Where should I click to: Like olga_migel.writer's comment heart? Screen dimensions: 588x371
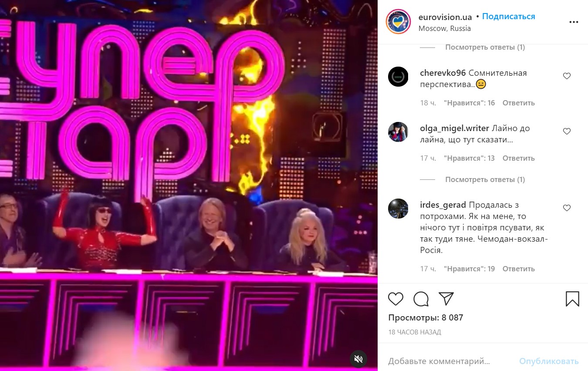(567, 131)
